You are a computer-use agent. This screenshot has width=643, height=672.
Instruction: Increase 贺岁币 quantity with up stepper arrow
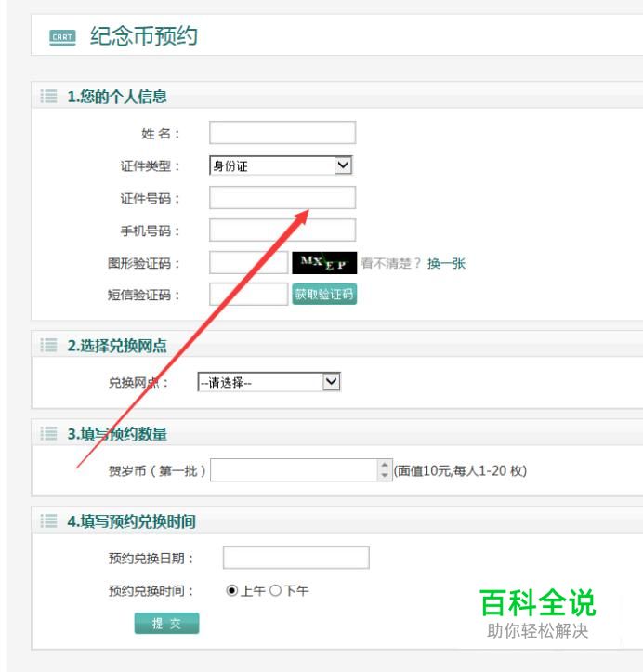point(385,465)
